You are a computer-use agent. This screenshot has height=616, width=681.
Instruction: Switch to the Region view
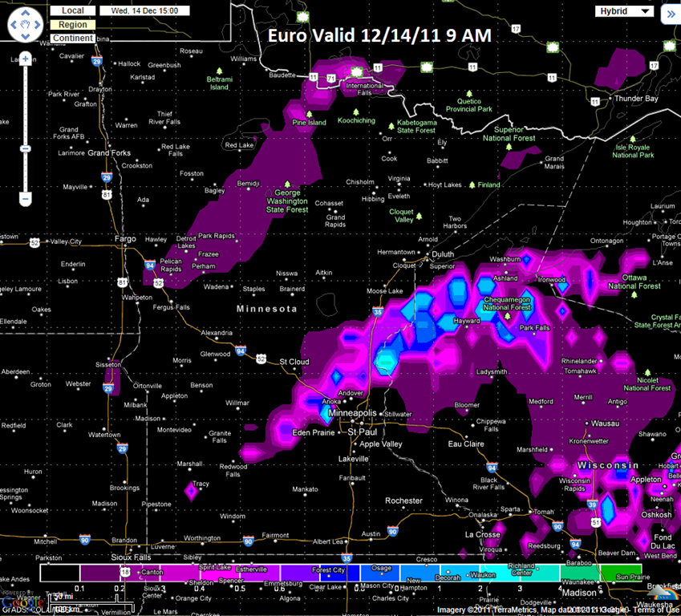pyautogui.click(x=73, y=25)
